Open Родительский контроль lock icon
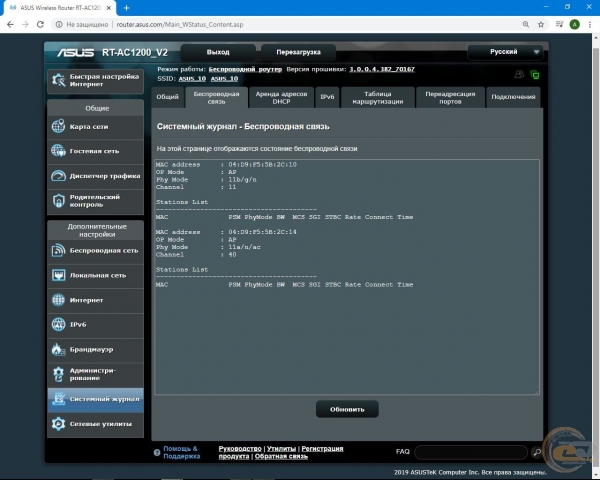 [x=58, y=201]
